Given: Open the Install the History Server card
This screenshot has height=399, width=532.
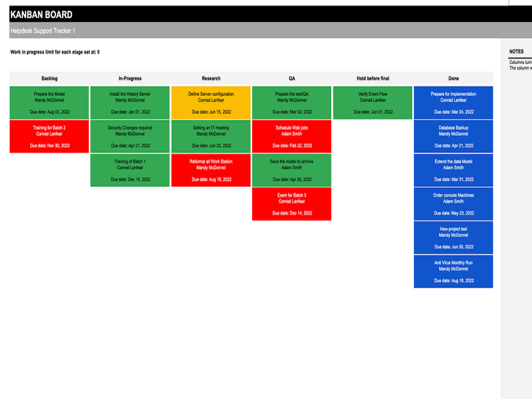Looking at the screenshot, I should pyautogui.click(x=129, y=102).
